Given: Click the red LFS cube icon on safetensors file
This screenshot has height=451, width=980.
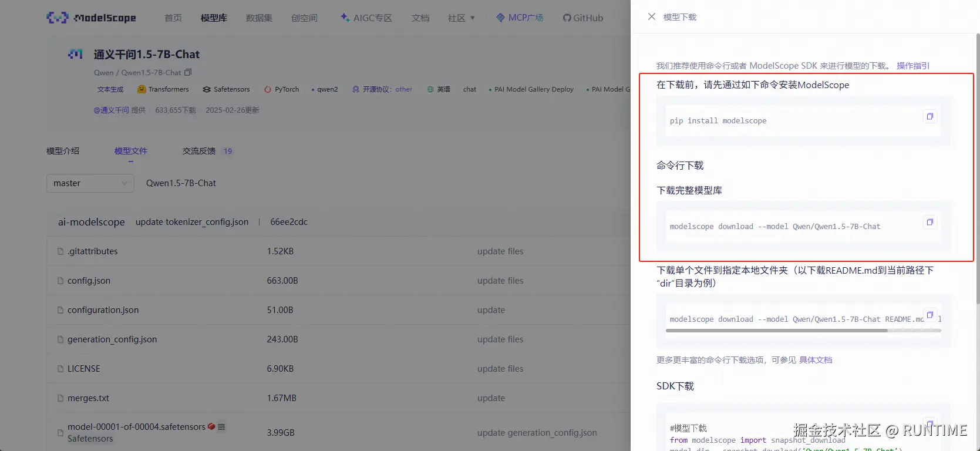Looking at the screenshot, I should (211, 426).
